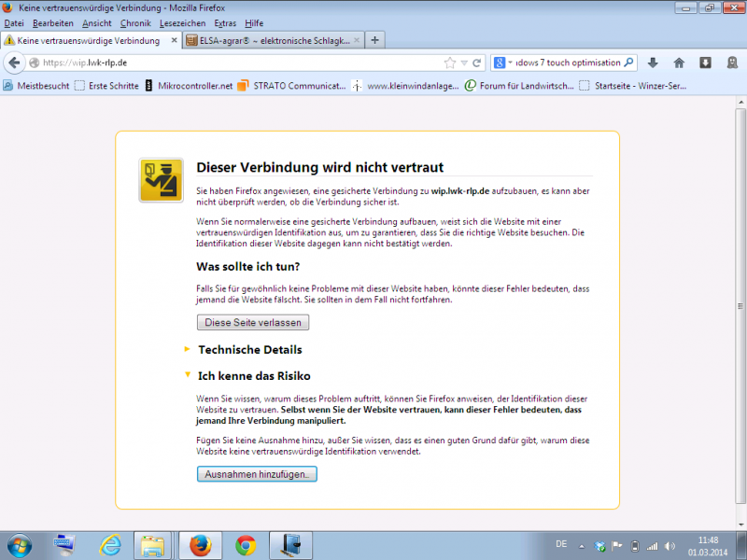The width and height of the screenshot is (747, 560).
Task: Open Dropbox from the system tray
Action: click(599, 545)
